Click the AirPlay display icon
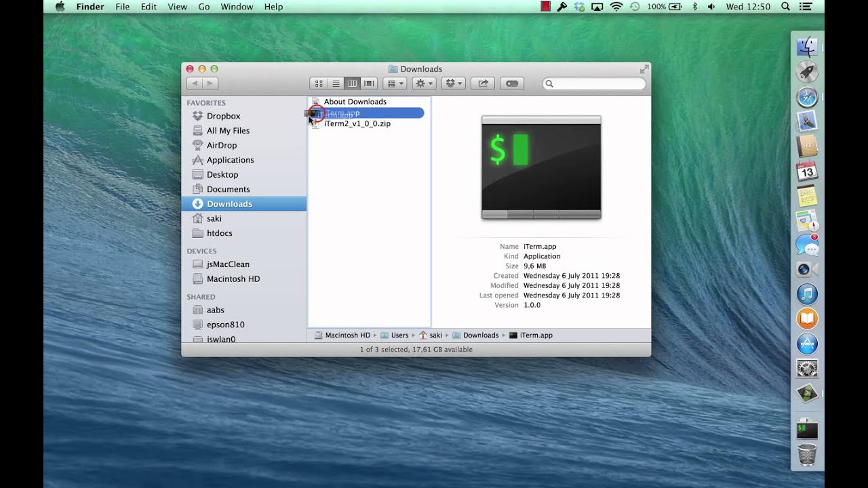This screenshot has width=868, height=488. [597, 7]
